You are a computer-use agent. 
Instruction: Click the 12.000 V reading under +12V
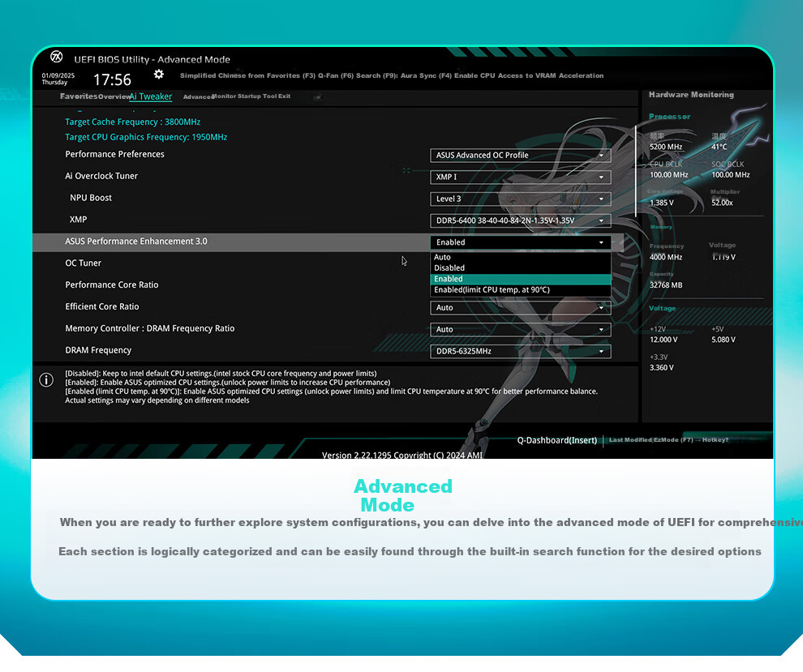(x=663, y=340)
